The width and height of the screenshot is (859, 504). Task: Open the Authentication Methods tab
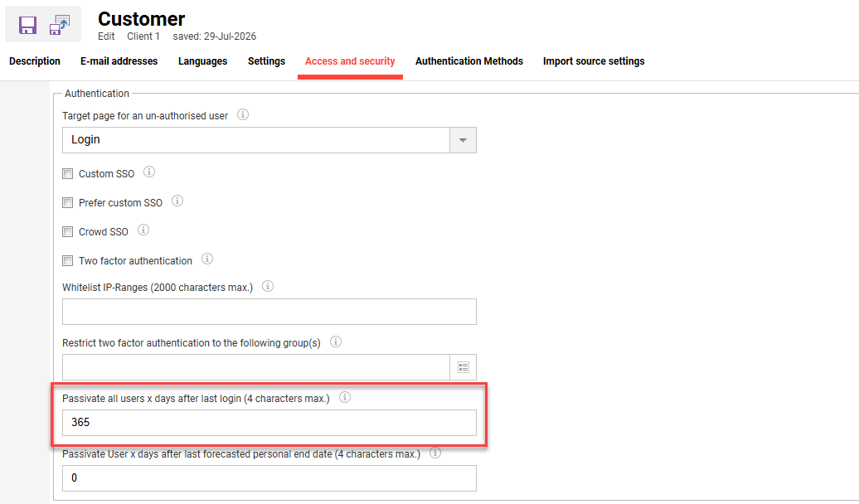(x=469, y=61)
